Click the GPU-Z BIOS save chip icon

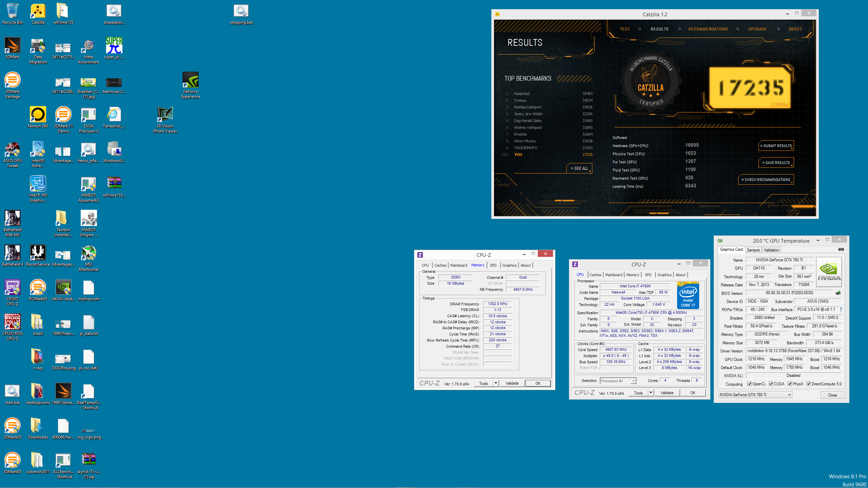tap(838, 293)
